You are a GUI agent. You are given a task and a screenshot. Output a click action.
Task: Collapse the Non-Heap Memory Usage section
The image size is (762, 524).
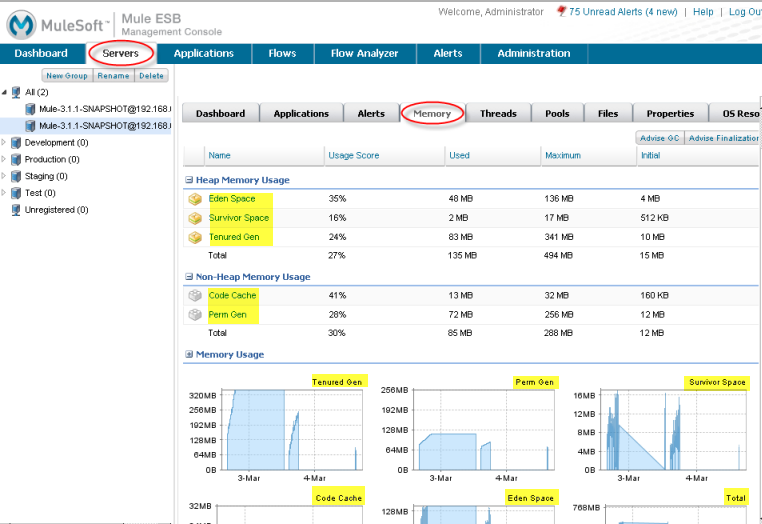(189, 277)
